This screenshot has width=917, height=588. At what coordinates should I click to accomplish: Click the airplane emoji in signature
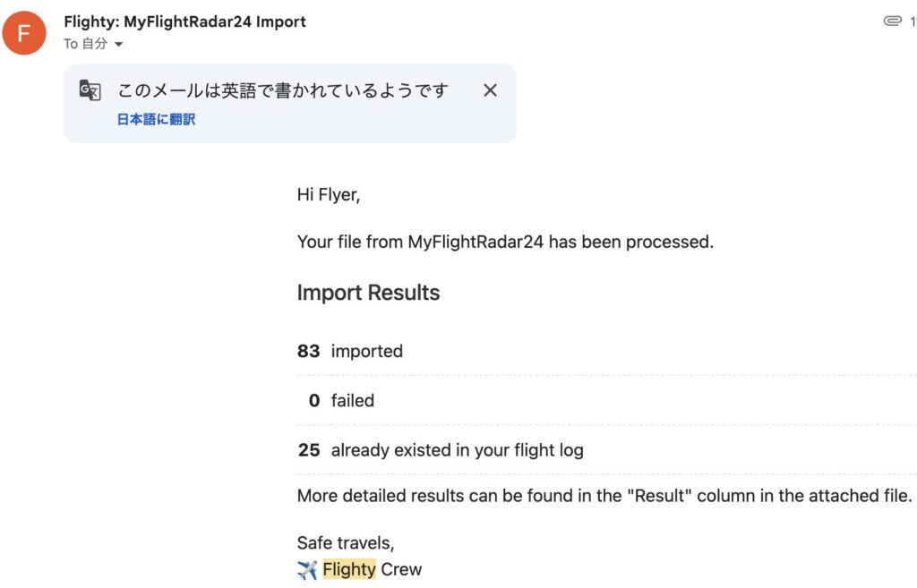pos(307,570)
